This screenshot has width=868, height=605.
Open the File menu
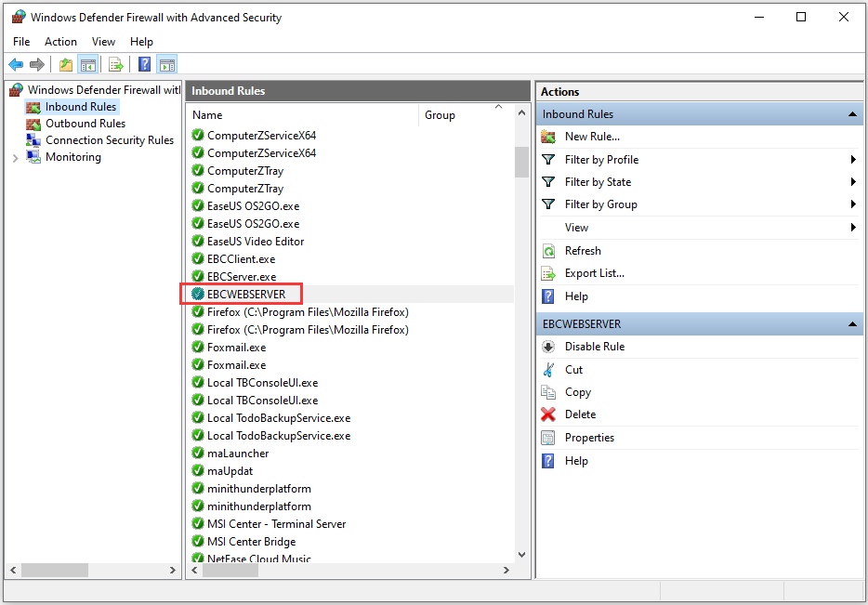click(21, 42)
